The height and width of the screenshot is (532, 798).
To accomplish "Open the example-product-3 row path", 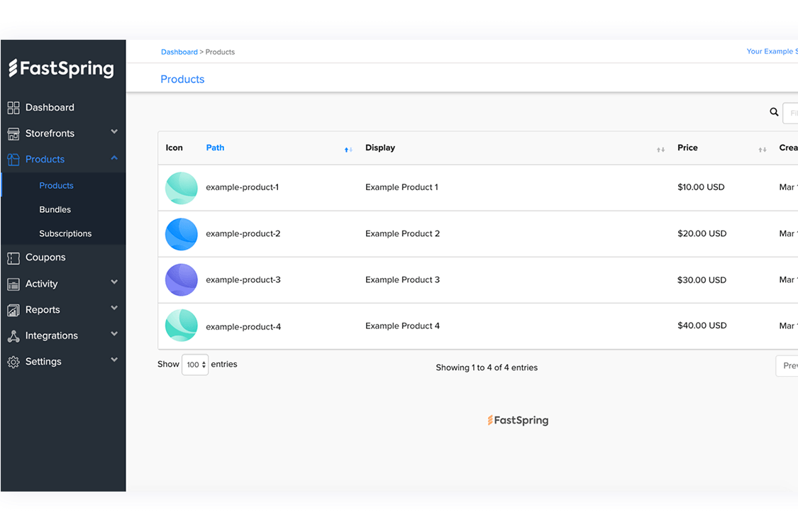I will pos(243,280).
